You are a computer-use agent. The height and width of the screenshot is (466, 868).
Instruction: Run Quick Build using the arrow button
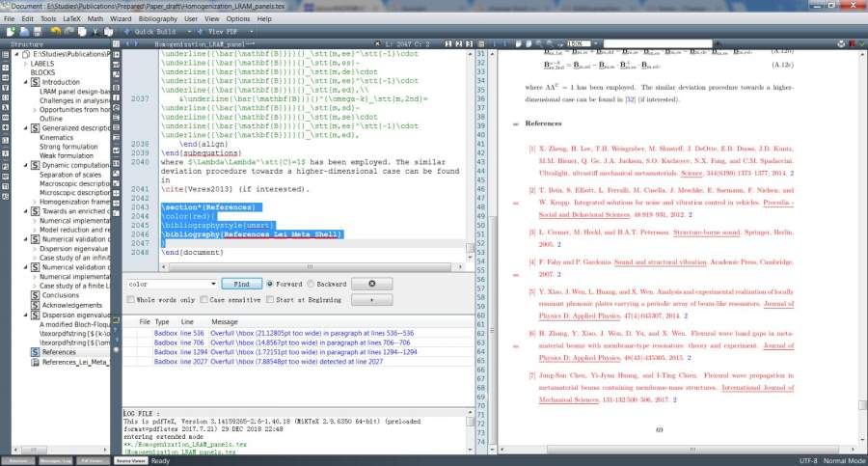pos(125,31)
